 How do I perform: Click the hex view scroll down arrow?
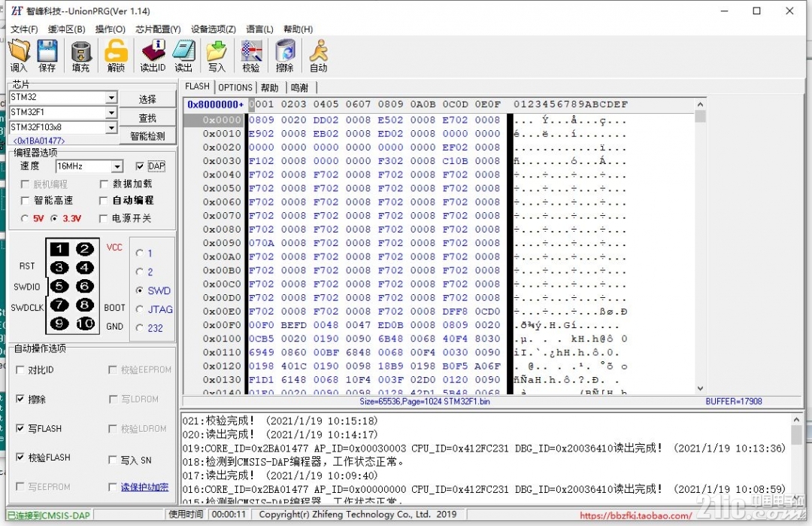(x=700, y=388)
